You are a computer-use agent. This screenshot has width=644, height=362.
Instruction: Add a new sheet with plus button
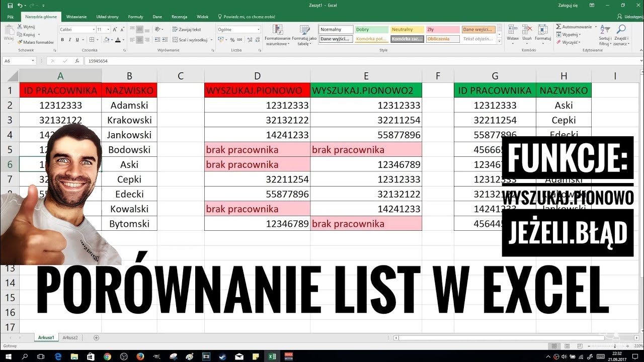(x=97, y=338)
